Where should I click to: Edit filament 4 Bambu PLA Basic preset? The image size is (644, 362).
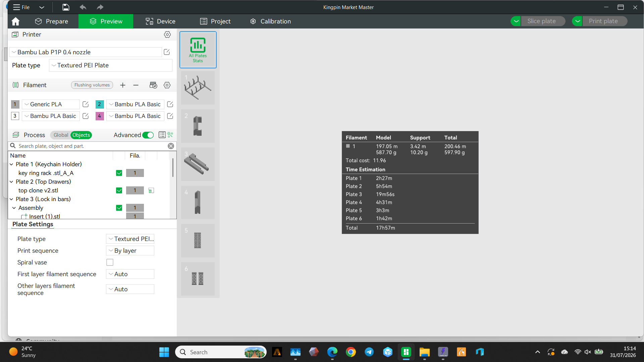170,116
